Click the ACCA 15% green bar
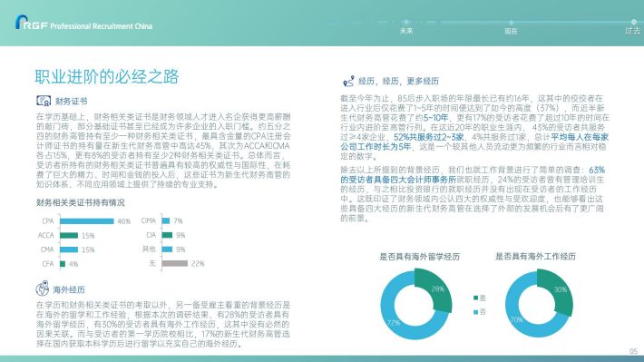This screenshot has width=644, height=362. [x=69, y=236]
